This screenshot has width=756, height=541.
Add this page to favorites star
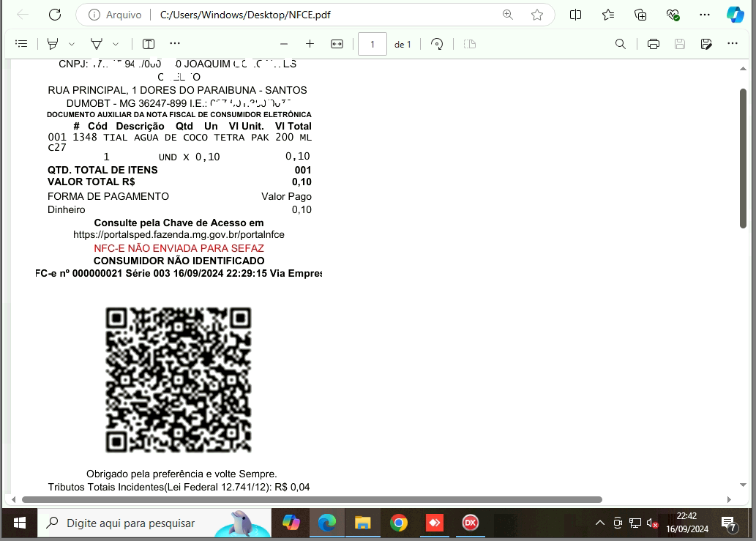click(x=537, y=15)
